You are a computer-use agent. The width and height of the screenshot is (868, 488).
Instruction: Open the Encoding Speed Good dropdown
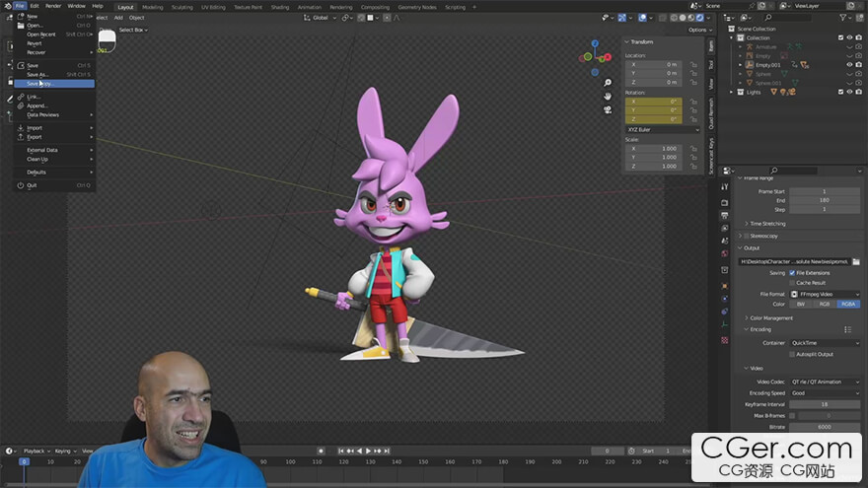[x=825, y=393]
